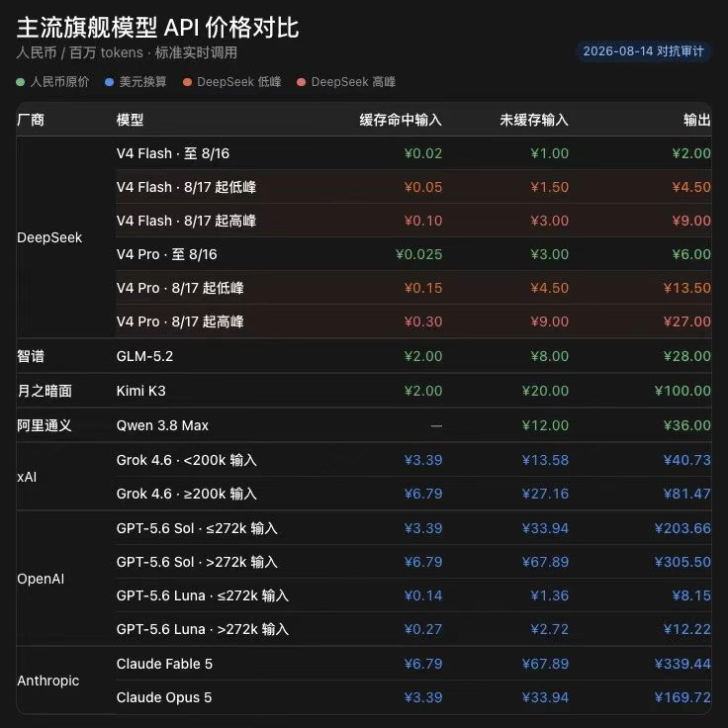Click the orange DeepSeek 低峰 legend dot
Image resolution: width=728 pixels, height=728 pixels.
[187, 82]
